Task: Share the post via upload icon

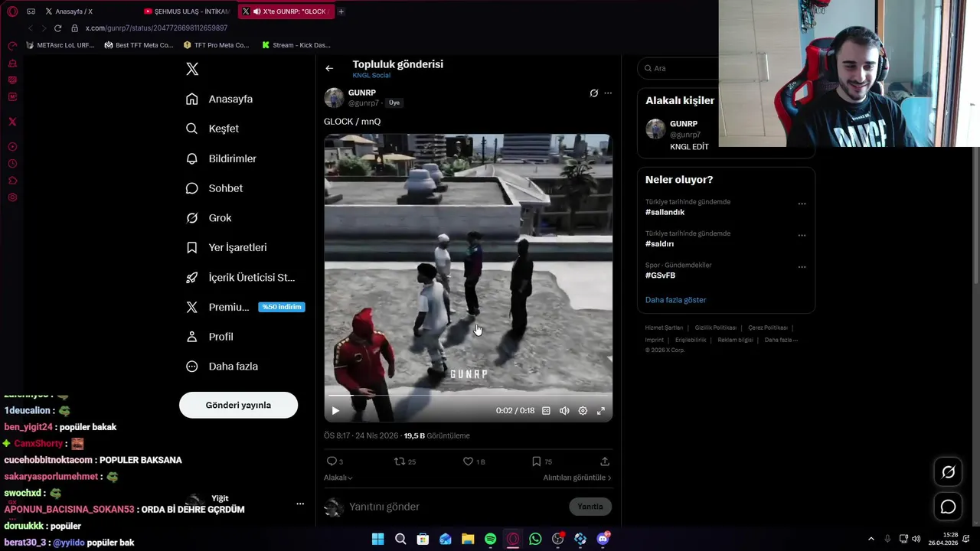Action: (x=605, y=461)
